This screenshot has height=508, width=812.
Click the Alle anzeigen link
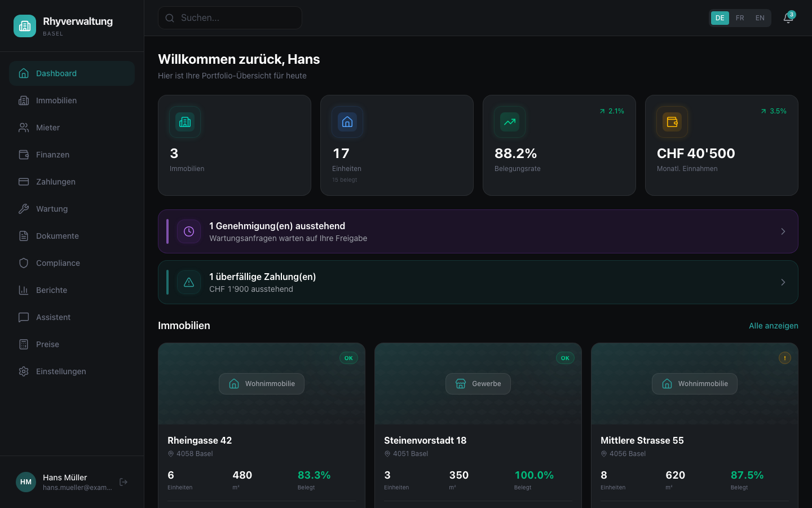pyautogui.click(x=773, y=326)
